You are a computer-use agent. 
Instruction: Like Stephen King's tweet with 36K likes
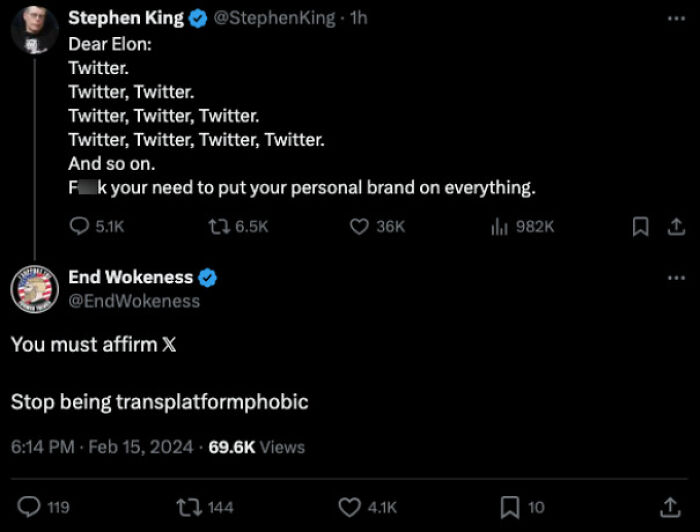pos(359,227)
